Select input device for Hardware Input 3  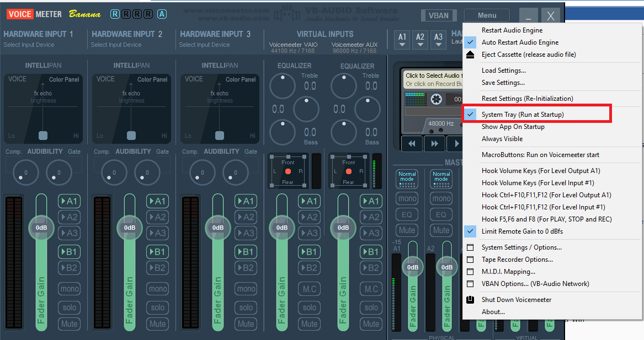(x=205, y=45)
